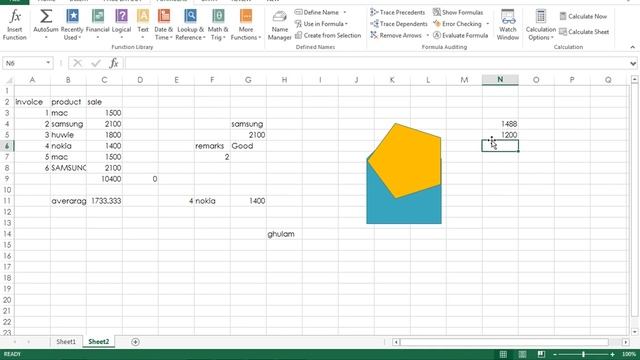The height and width of the screenshot is (360, 640).
Task: Click Define Name
Action: 317,12
